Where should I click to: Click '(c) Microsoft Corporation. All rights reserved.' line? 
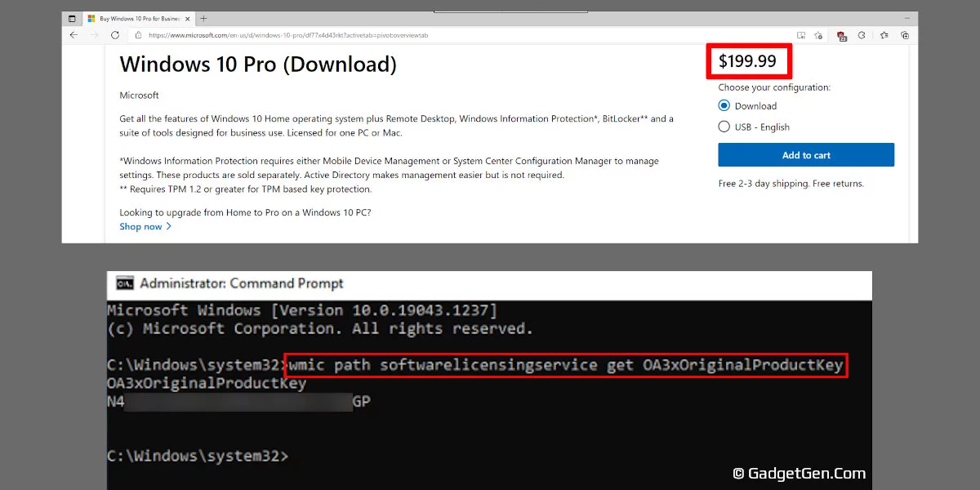(320, 328)
